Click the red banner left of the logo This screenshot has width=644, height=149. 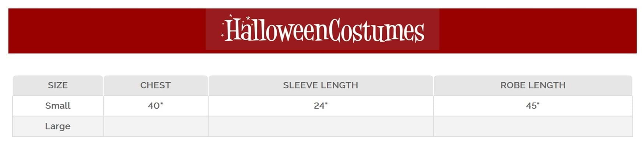(x=107, y=31)
